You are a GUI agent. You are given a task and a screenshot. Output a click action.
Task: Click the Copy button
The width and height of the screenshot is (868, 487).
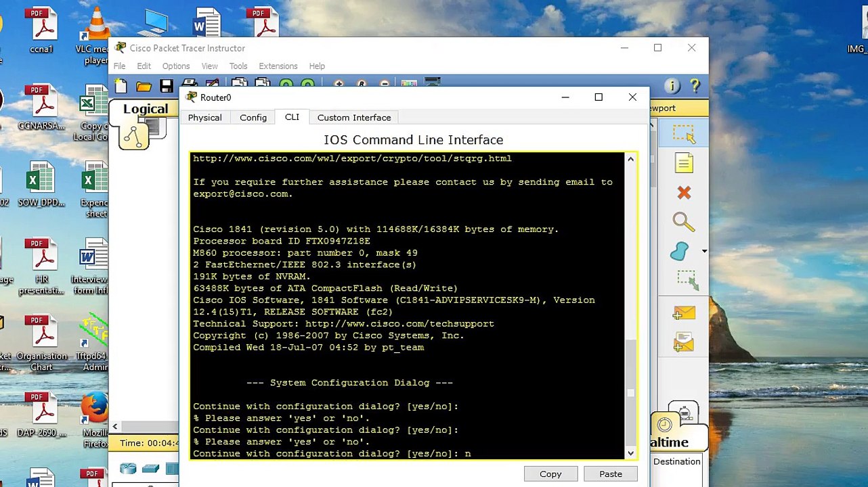click(x=550, y=474)
